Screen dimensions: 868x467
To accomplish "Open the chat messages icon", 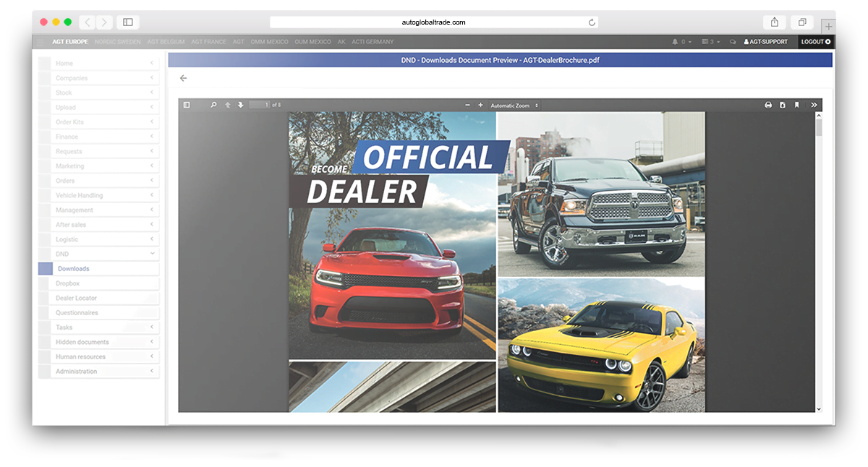I will point(733,42).
